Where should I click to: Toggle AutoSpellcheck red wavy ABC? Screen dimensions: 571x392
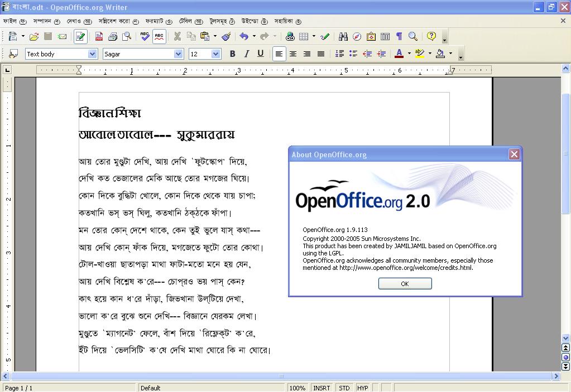click(159, 36)
